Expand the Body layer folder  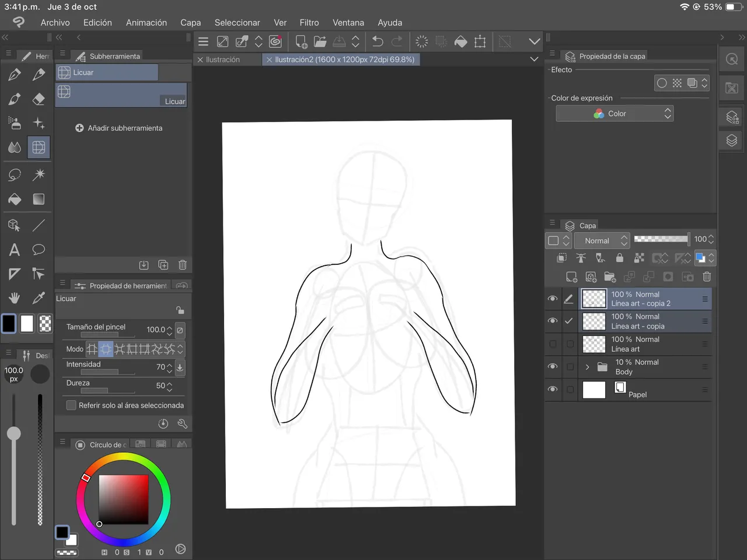pyautogui.click(x=587, y=367)
